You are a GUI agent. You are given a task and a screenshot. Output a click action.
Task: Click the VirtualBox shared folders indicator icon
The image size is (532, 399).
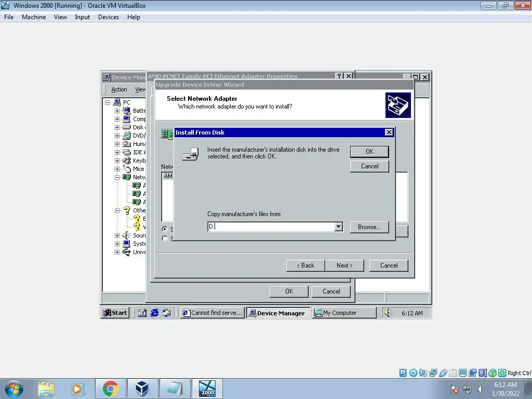453,373
